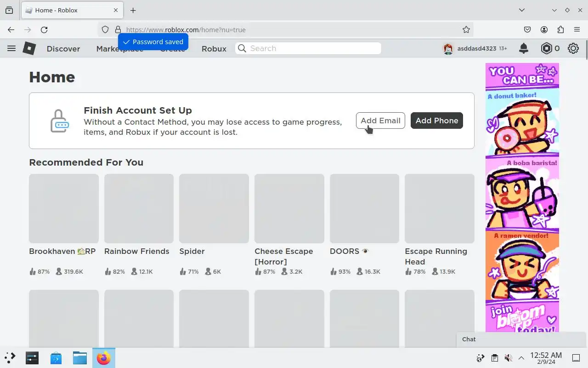Open the notifications bell

click(x=524, y=48)
